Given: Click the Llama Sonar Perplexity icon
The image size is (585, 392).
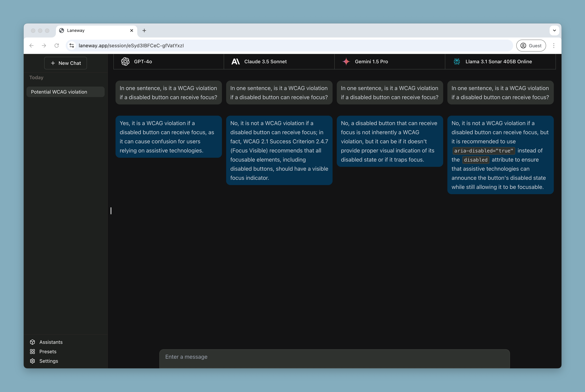Looking at the screenshot, I should (x=457, y=62).
